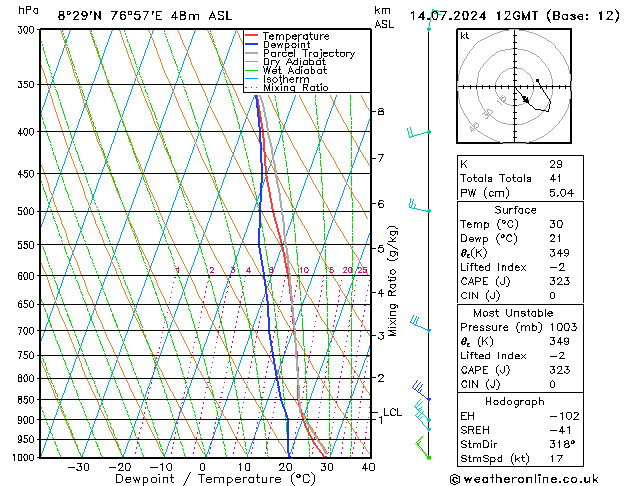This screenshot has width=629, height=486.
Task: Click the pink mixing ratio label '10'
Action: tap(304, 270)
